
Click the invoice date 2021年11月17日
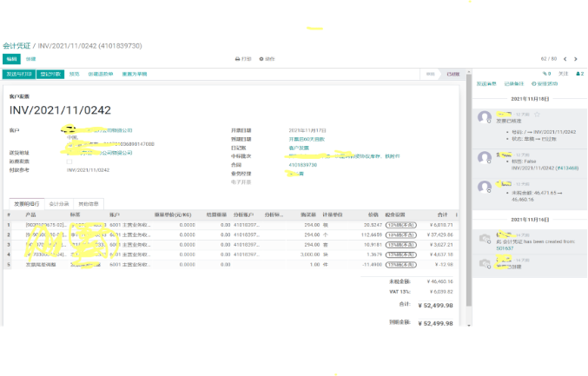click(x=307, y=130)
